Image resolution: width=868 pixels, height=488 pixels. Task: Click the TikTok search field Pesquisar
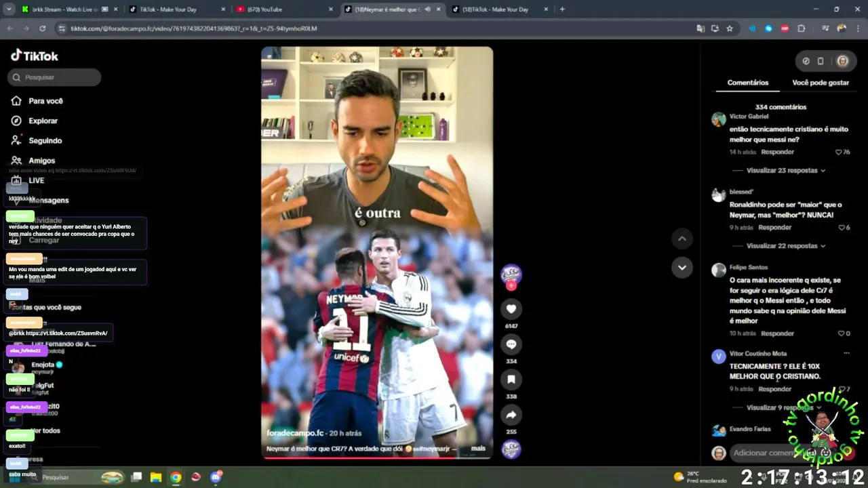(x=55, y=77)
